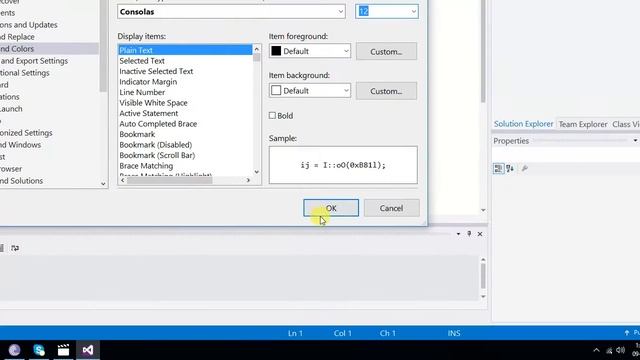
Task: Select Bookmark (Scroll Bar) display item
Action: [x=157, y=156]
